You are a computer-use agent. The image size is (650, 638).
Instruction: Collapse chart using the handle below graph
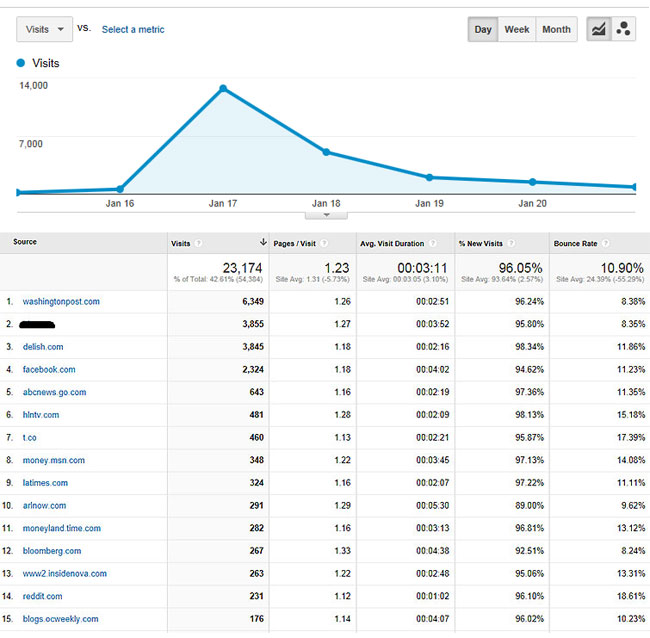(x=326, y=215)
